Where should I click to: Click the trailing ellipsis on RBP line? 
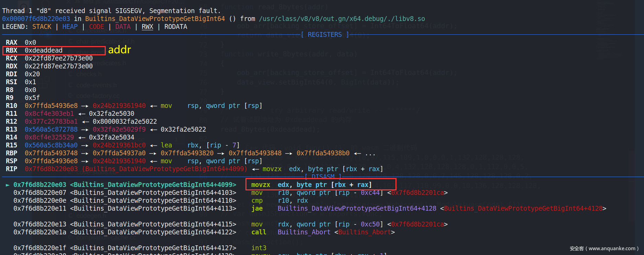370,153
